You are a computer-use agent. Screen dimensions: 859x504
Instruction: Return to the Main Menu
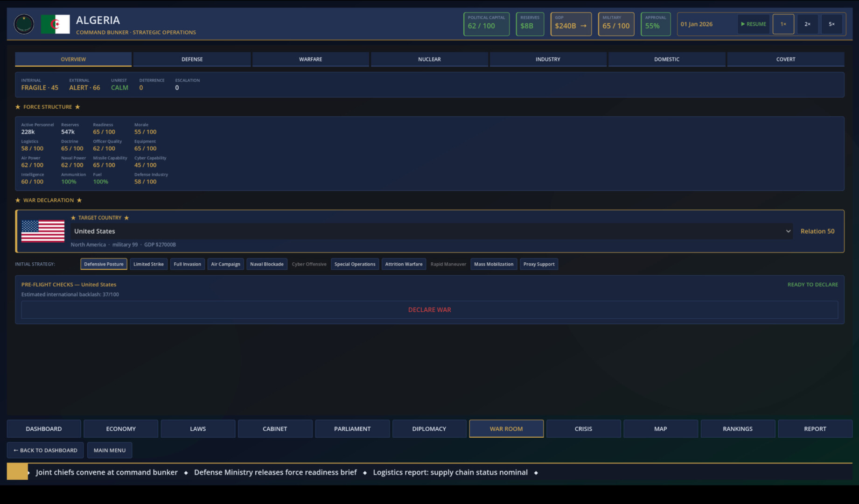coord(110,450)
